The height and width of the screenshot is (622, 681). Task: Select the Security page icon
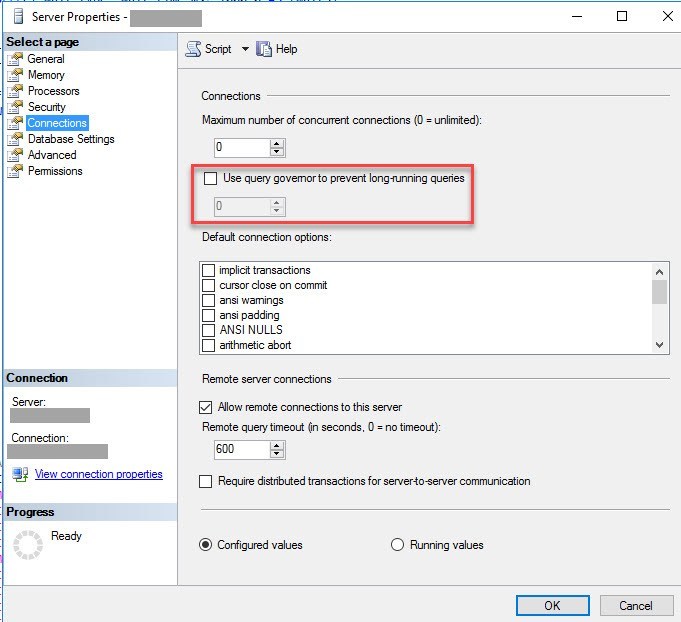click(15, 107)
